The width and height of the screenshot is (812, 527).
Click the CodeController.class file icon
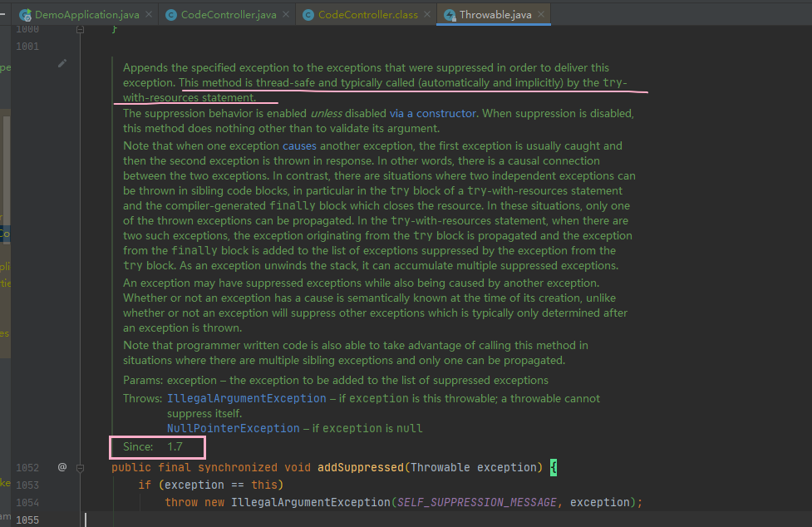[308, 15]
